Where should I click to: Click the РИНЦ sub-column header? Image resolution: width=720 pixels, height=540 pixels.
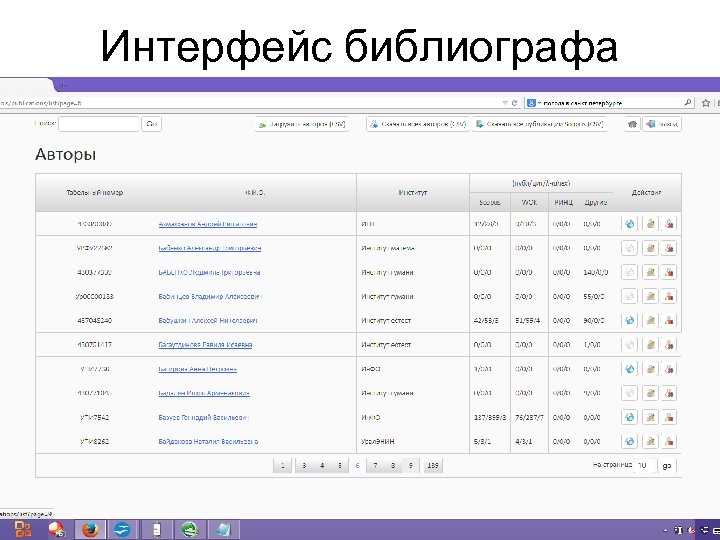tap(563, 202)
